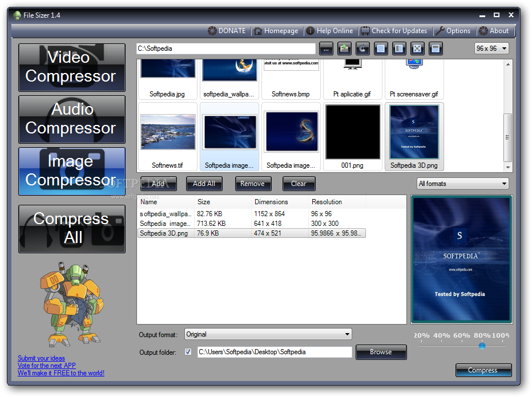Click the 96 x 96 resolution cell
This screenshot has width=532, height=397.
(321, 214)
